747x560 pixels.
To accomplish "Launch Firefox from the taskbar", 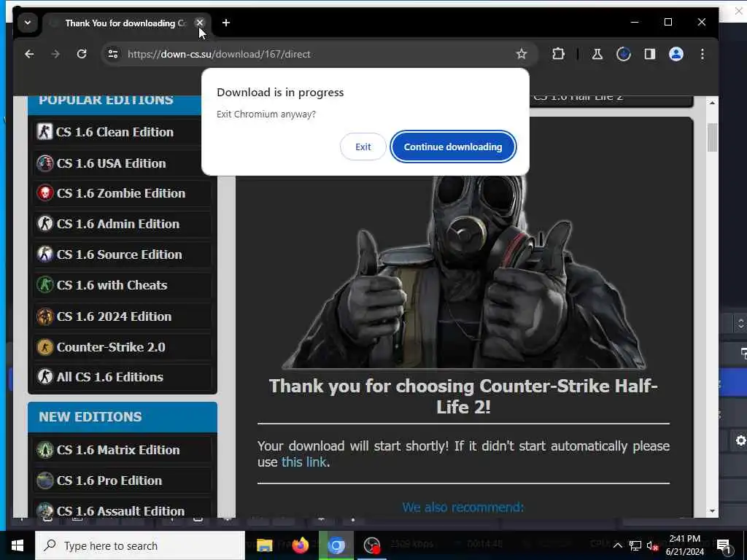I will click(300, 545).
